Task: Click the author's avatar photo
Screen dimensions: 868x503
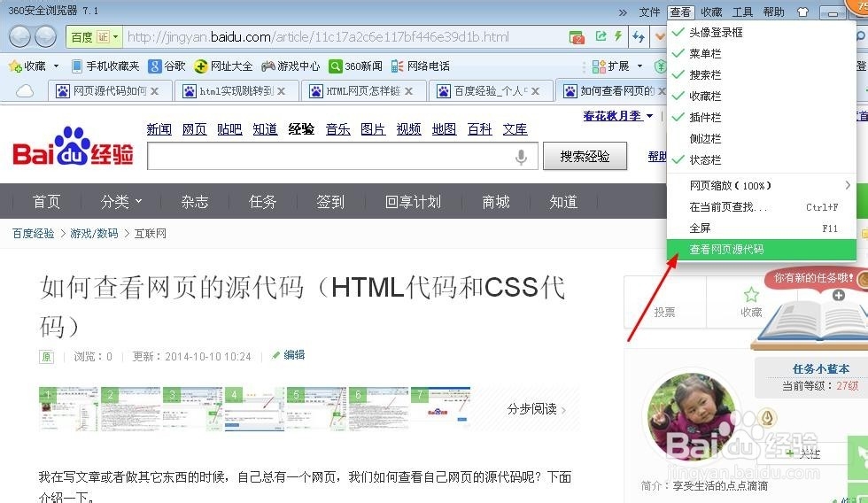Action: click(692, 417)
